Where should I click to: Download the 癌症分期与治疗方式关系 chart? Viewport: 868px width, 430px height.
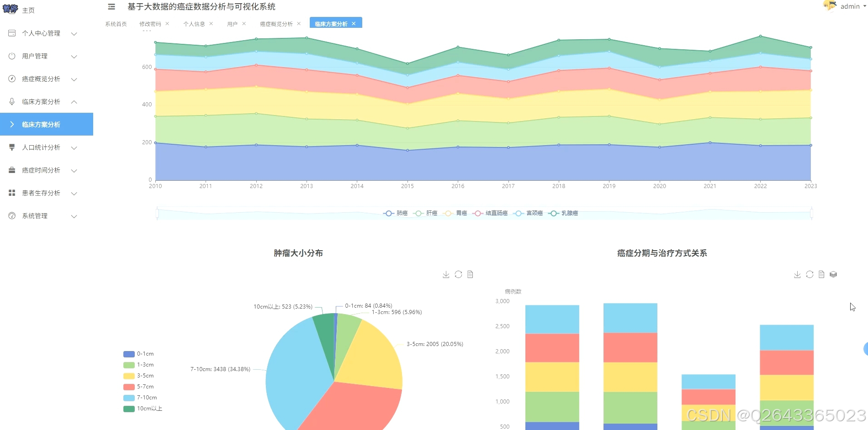pos(797,274)
